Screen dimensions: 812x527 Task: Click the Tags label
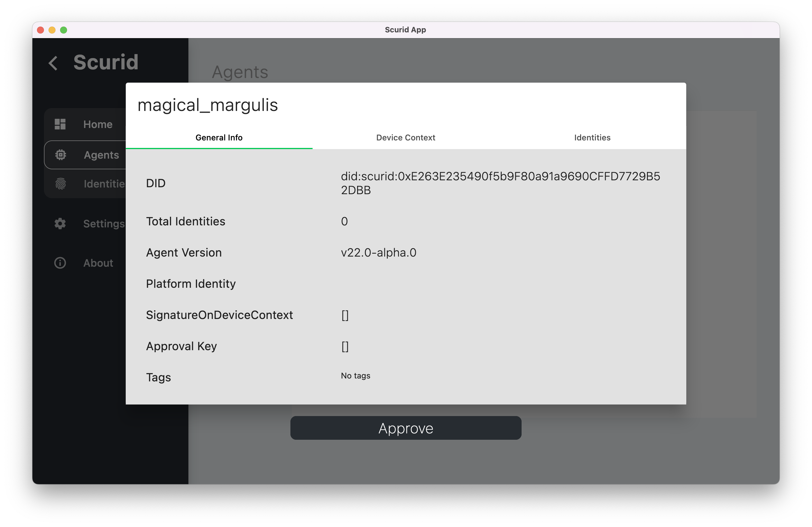[x=158, y=377]
